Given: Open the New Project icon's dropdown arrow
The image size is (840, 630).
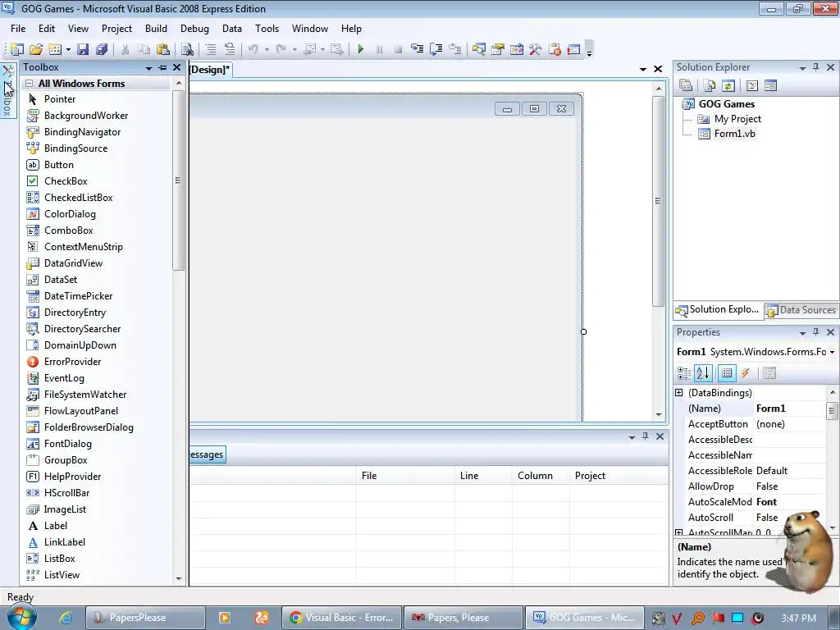Looking at the screenshot, I should pos(68,50).
